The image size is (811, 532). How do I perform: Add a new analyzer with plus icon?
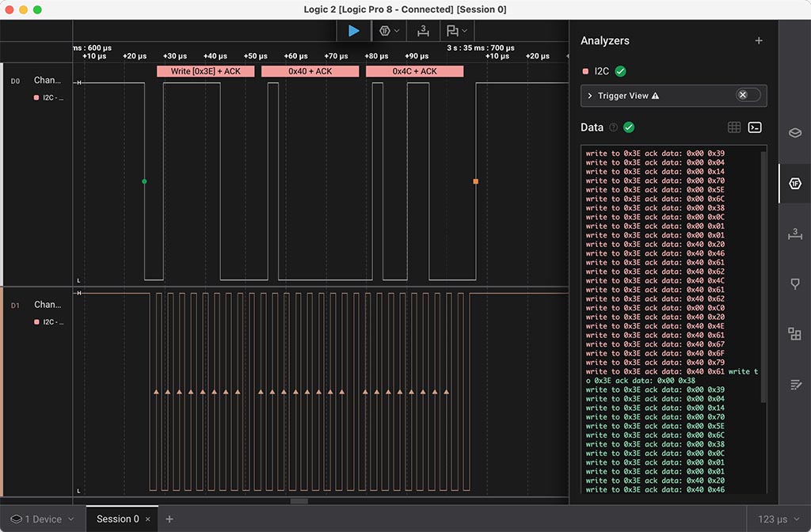[x=759, y=40]
